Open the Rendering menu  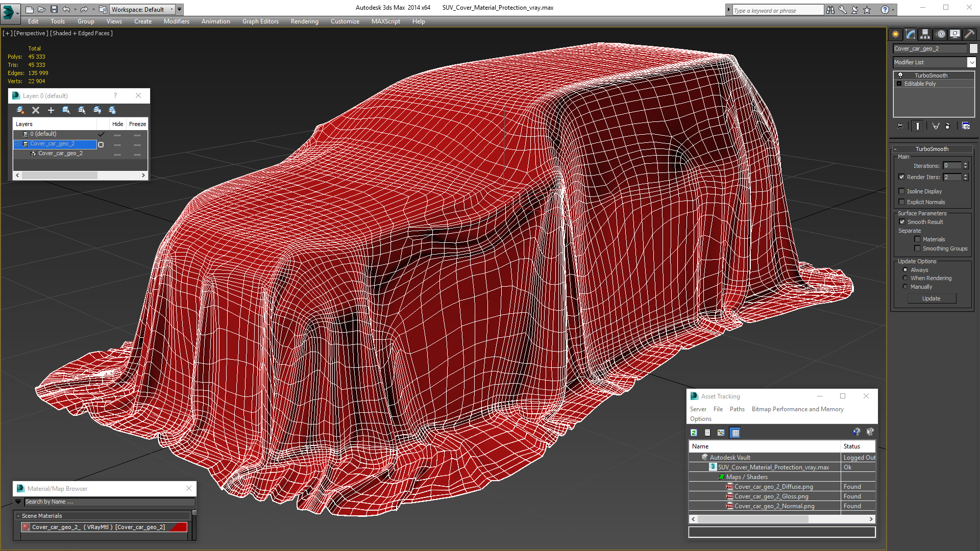pyautogui.click(x=304, y=21)
